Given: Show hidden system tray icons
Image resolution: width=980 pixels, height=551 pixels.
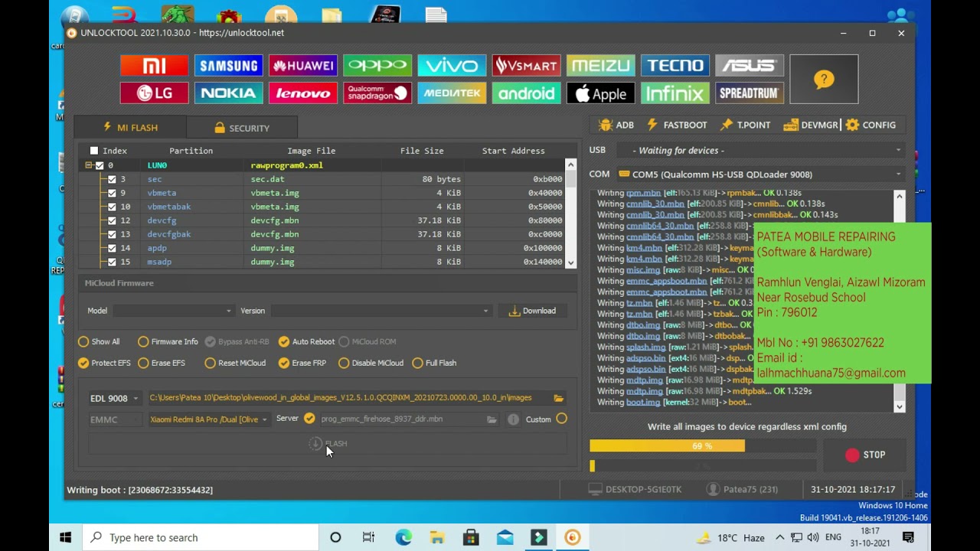Looking at the screenshot, I should click(779, 537).
